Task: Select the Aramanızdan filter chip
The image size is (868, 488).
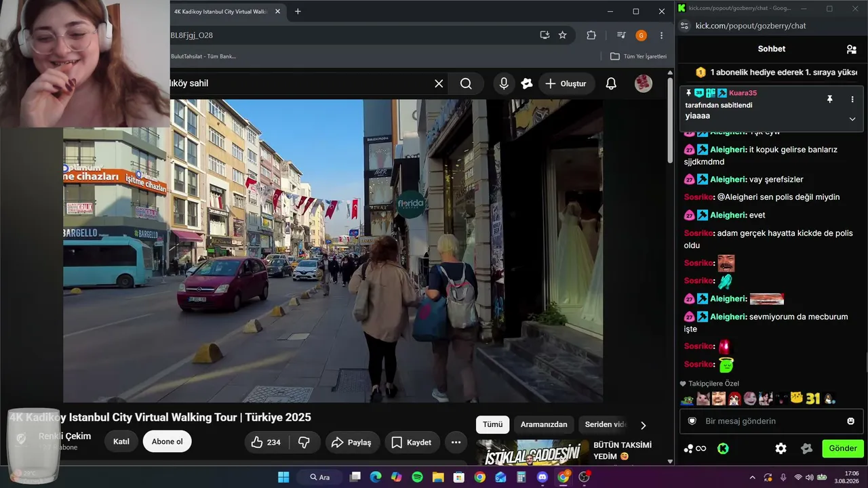Action: tap(544, 424)
